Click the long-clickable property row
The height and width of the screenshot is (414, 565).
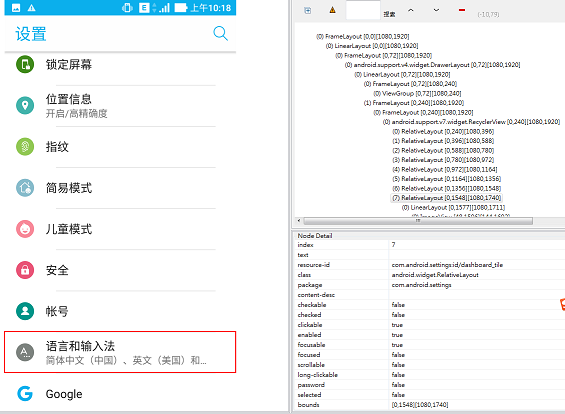click(x=430, y=375)
